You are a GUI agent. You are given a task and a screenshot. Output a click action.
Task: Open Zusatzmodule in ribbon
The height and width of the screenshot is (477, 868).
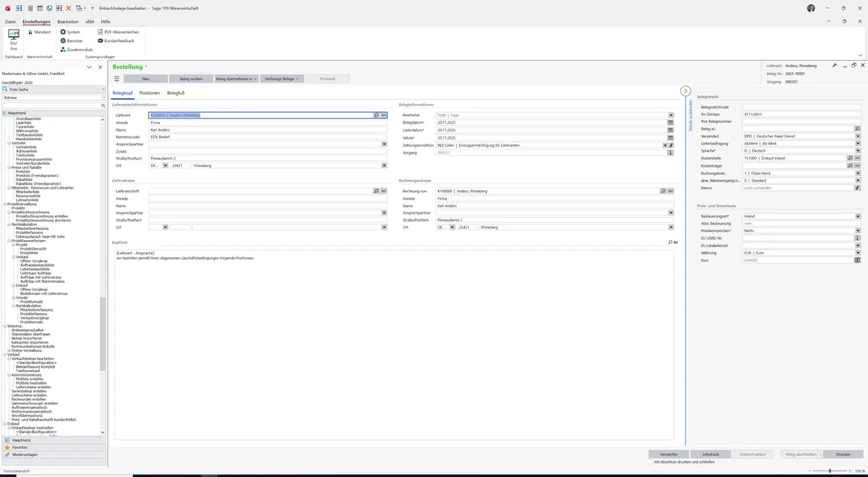pyautogui.click(x=76, y=49)
